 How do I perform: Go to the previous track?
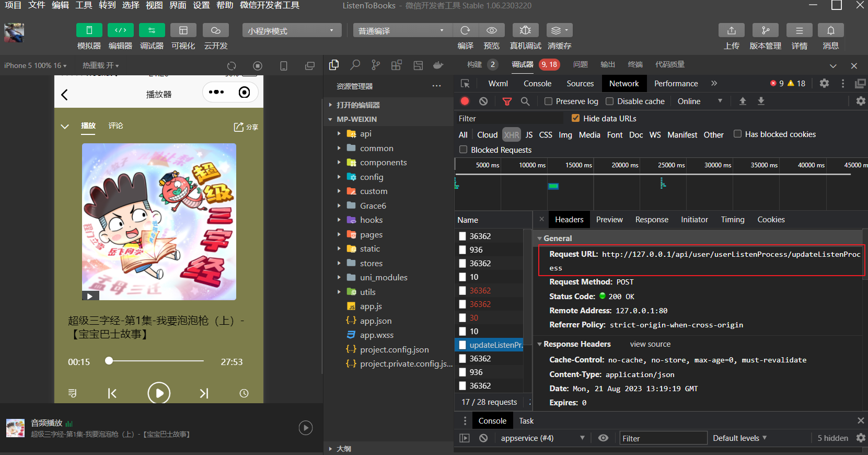[x=112, y=393]
